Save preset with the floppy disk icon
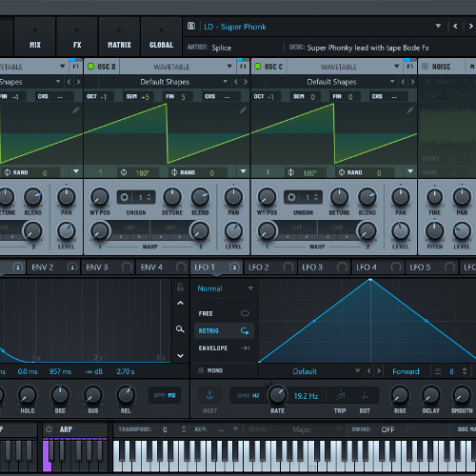 (x=191, y=26)
